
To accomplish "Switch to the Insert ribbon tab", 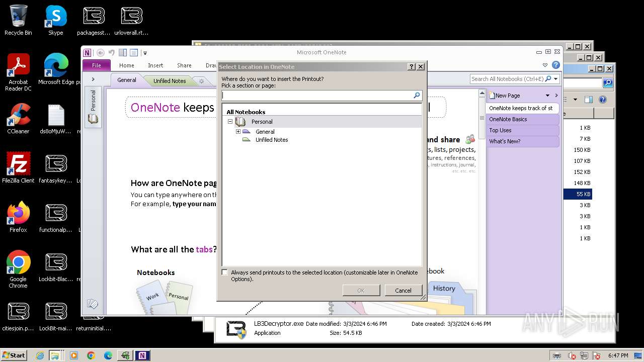I will [x=155, y=65].
